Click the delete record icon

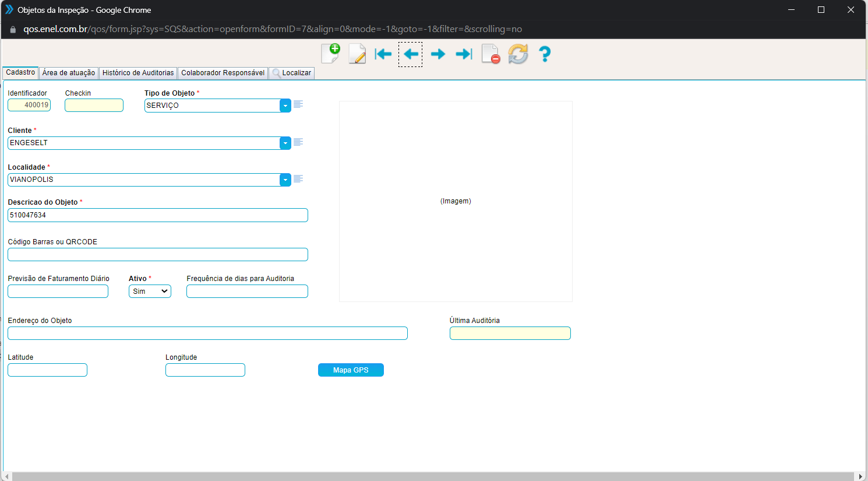[x=491, y=54]
